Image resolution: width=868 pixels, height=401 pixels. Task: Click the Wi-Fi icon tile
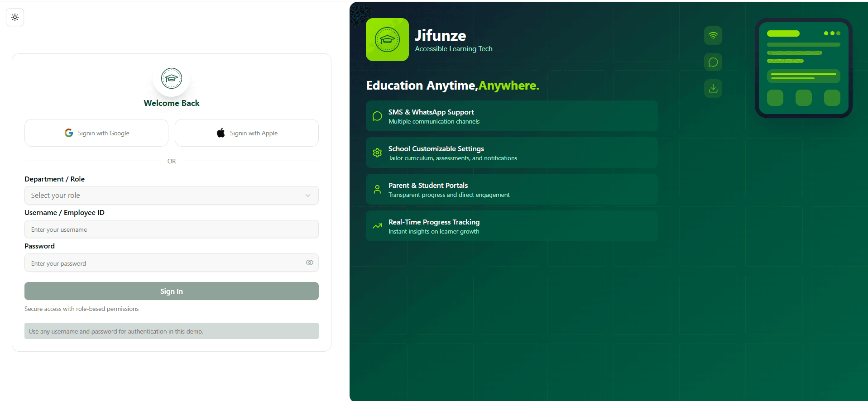[x=713, y=36]
